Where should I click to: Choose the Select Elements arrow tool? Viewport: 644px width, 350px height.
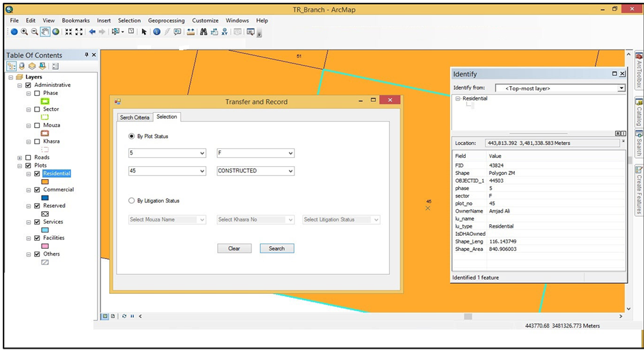point(144,32)
